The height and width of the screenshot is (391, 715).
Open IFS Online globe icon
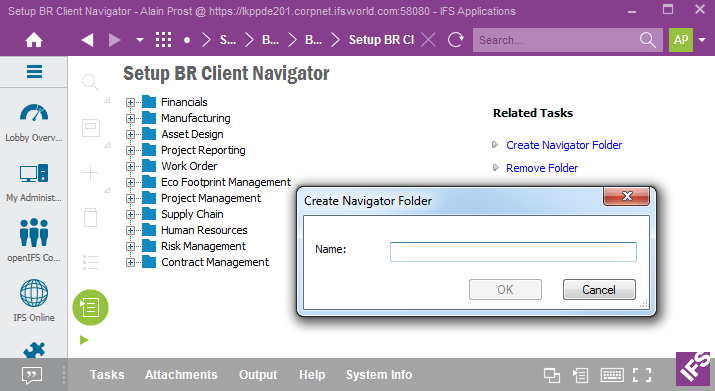click(34, 293)
